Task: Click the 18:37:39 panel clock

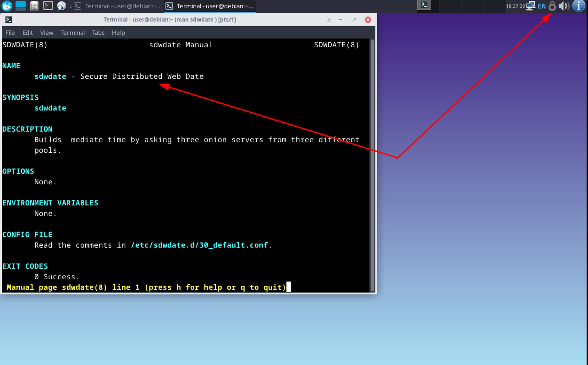Action: point(515,6)
